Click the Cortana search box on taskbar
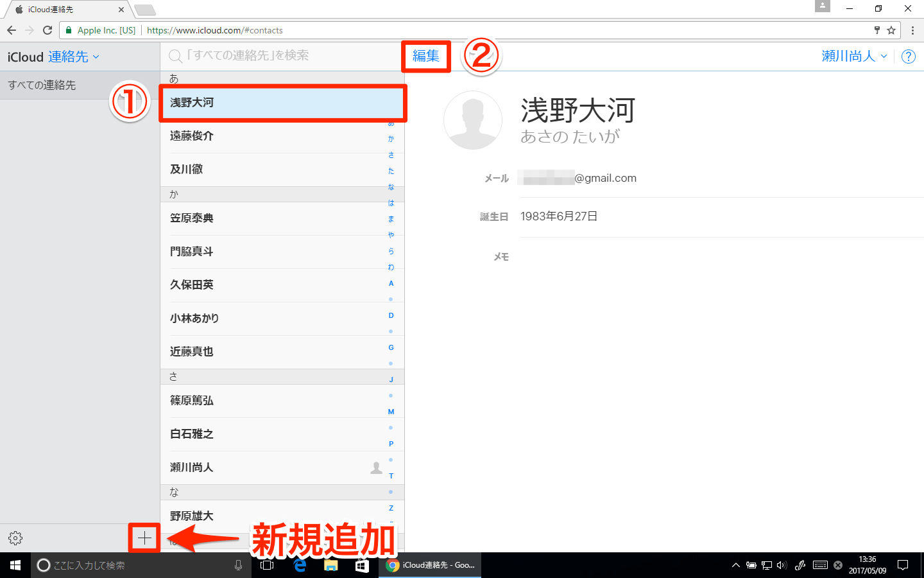 tap(141, 565)
